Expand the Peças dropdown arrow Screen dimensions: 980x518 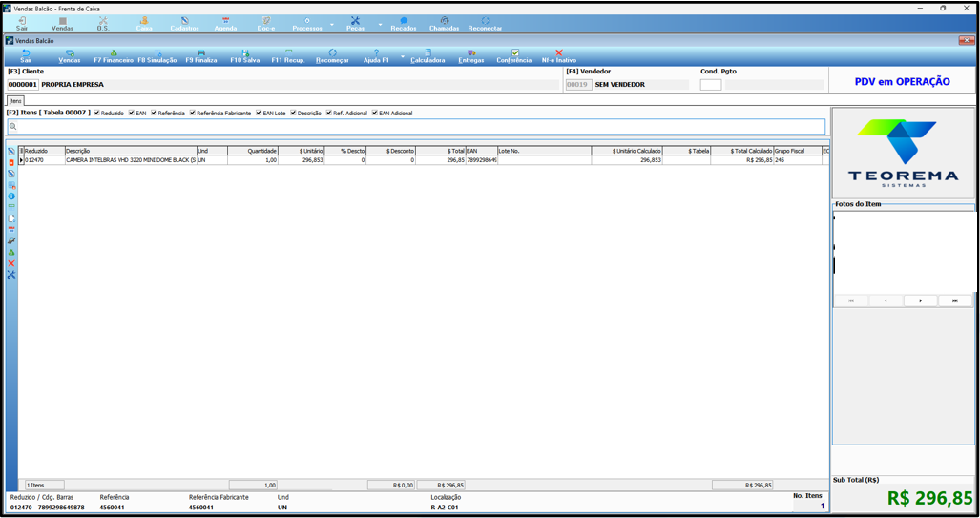click(380, 25)
